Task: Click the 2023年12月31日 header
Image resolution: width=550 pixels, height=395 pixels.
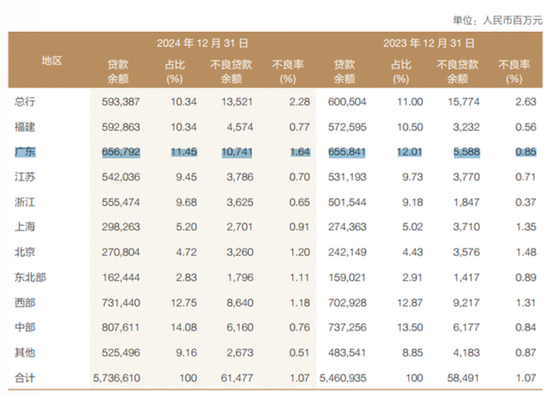Action: pyautogui.click(x=429, y=43)
